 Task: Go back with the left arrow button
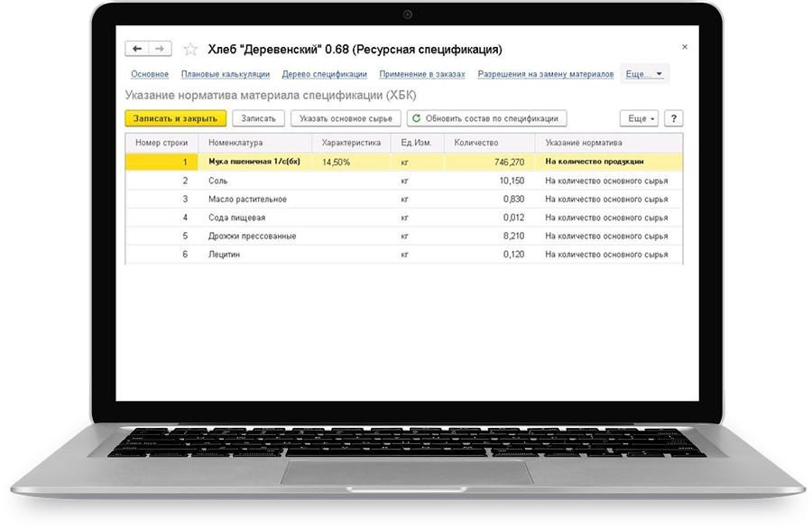137,49
